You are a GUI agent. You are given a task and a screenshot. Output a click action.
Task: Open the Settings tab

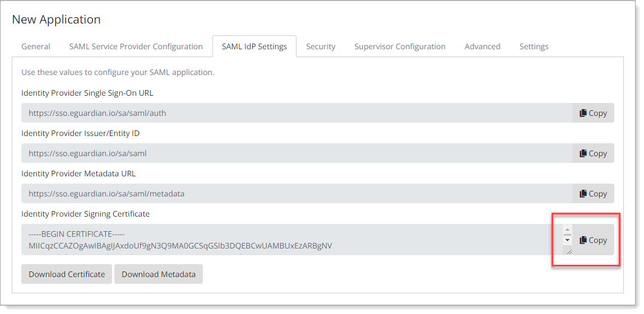(534, 46)
